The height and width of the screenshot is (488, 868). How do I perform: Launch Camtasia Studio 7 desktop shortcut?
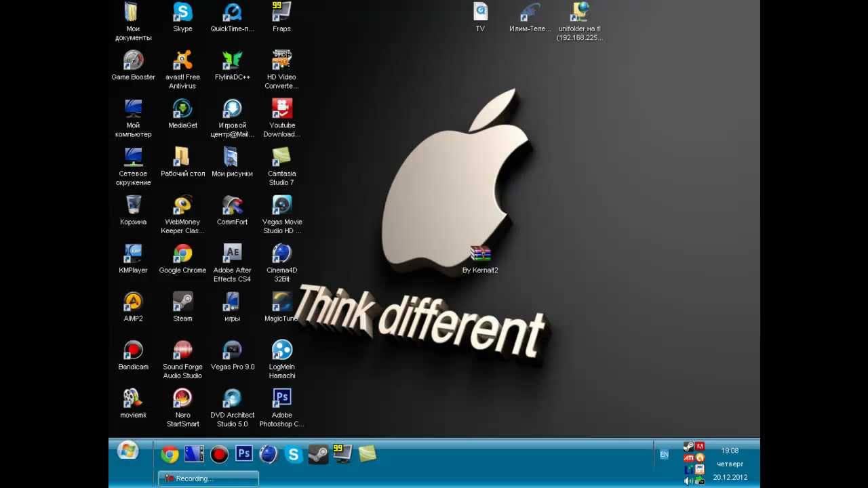pos(281,166)
